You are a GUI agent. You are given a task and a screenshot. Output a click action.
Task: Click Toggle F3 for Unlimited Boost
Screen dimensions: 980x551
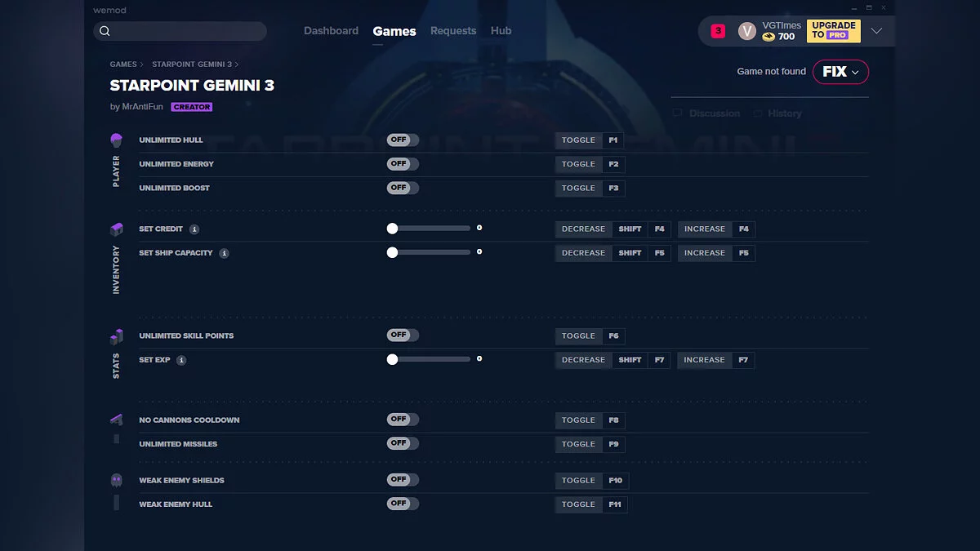point(590,188)
